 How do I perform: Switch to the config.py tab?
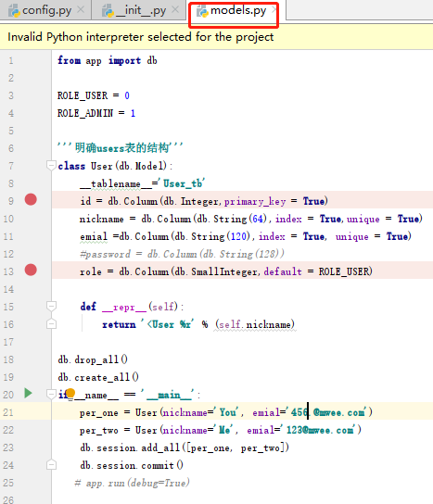[x=46, y=10]
